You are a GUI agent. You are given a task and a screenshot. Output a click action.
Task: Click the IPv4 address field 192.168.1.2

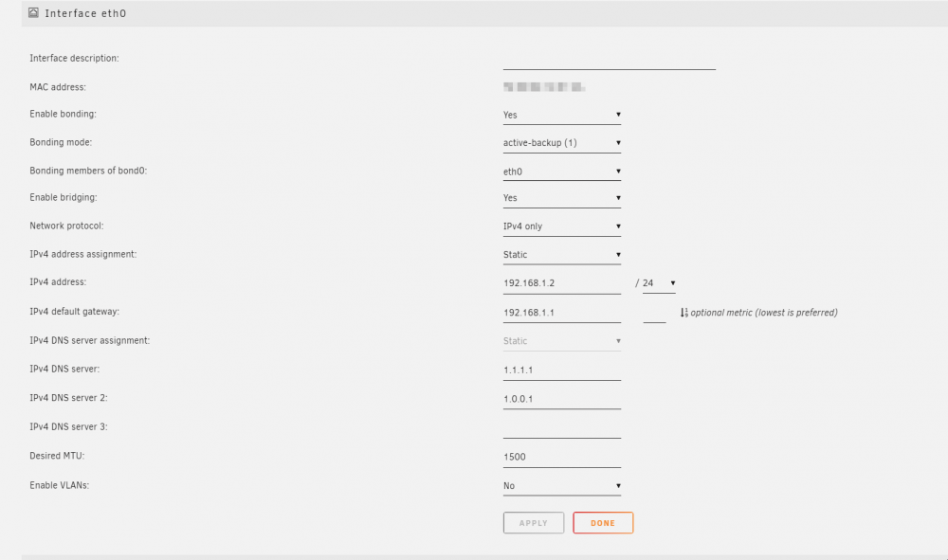click(561, 283)
